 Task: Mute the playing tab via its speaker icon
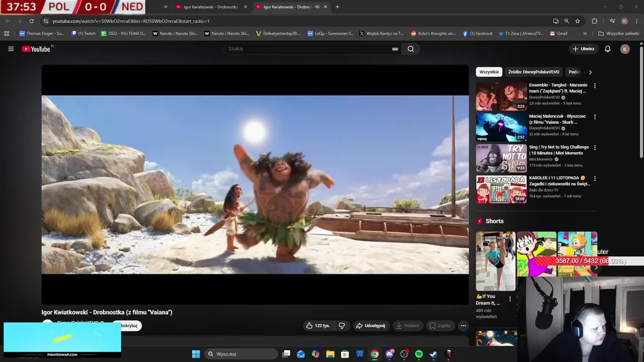click(317, 7)
